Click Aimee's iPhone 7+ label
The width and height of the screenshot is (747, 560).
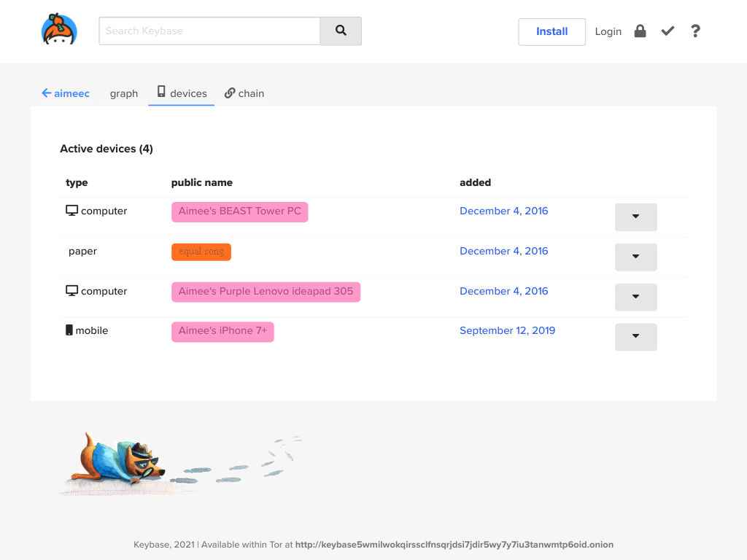tap(222, 332)
